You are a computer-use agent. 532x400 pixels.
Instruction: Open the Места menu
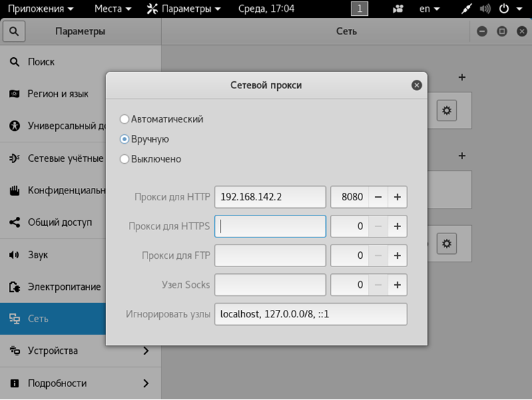pyautogui.click(x=113, y=9)
